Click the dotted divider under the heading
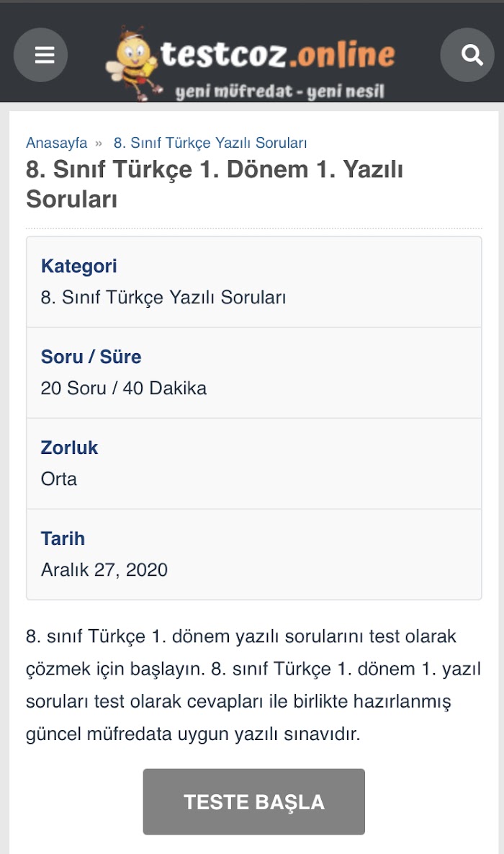The image size is (504, 854). (253, 228)
